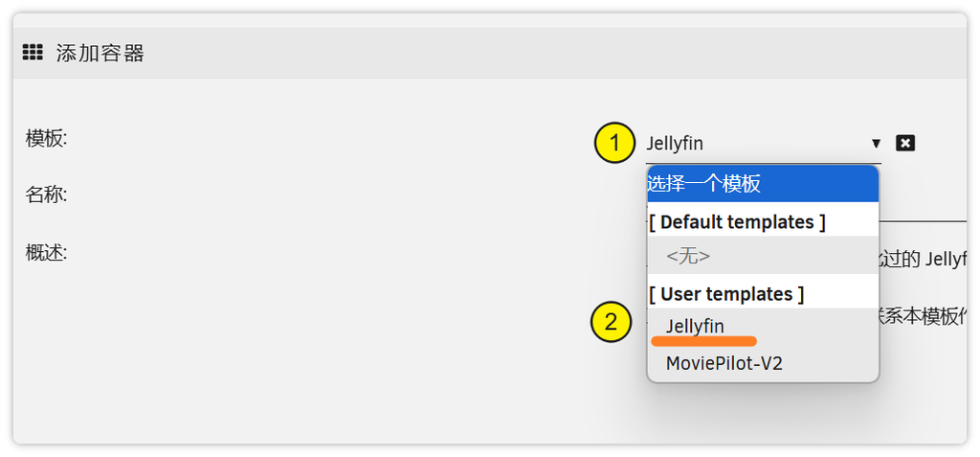
Task: Click the overview text line containing 本模板
Action: click(x=924, y=317)
